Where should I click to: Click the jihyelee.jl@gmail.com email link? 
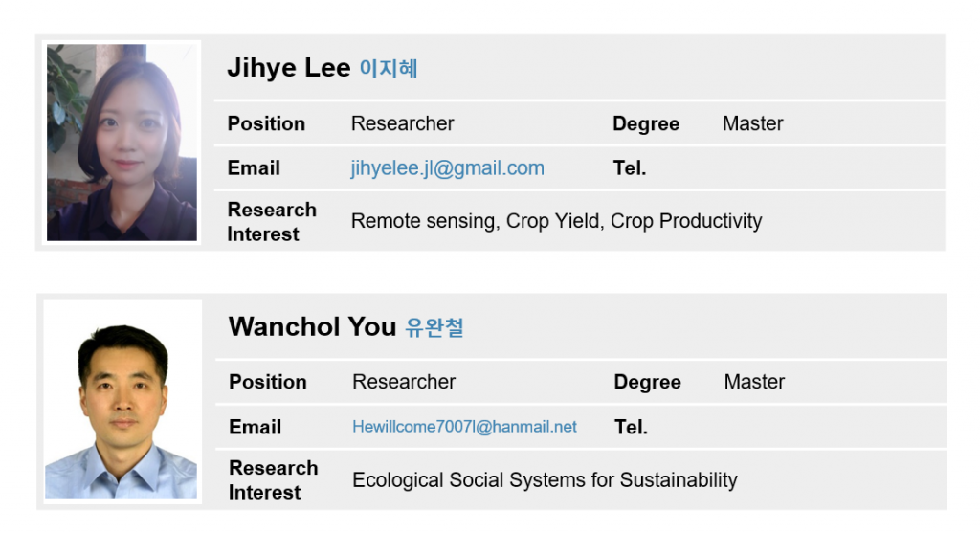coord(447,168)
